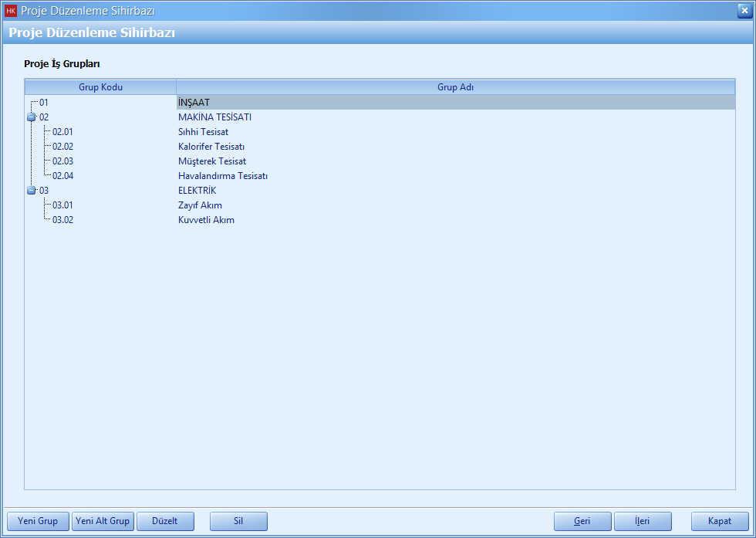
Task: Select the 02.04 Havalandırma Tesisatı item
Action: pos(222,176)
